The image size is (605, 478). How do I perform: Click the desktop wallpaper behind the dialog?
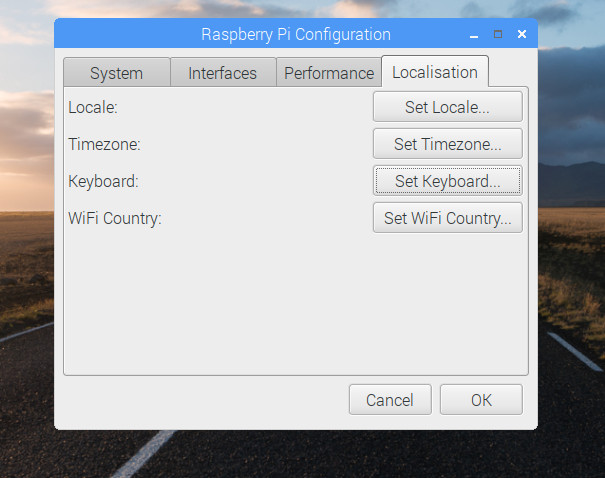click(27, 270)
